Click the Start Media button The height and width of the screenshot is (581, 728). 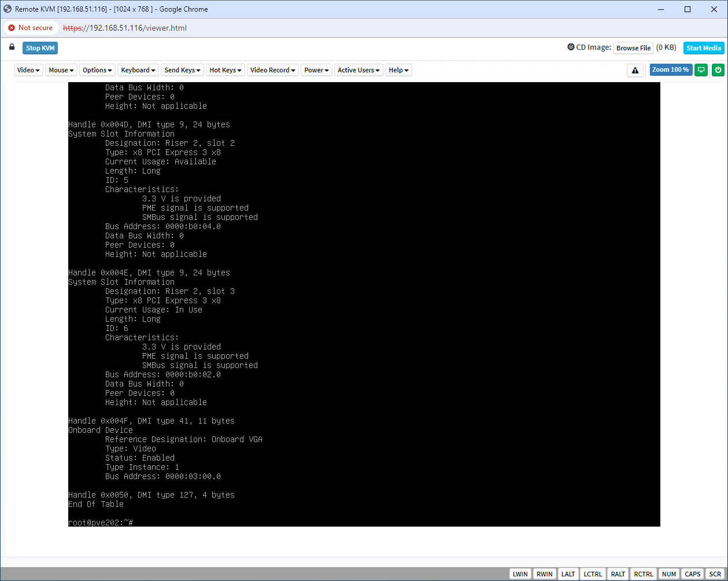pyautogui.click(x=704, y=48)
